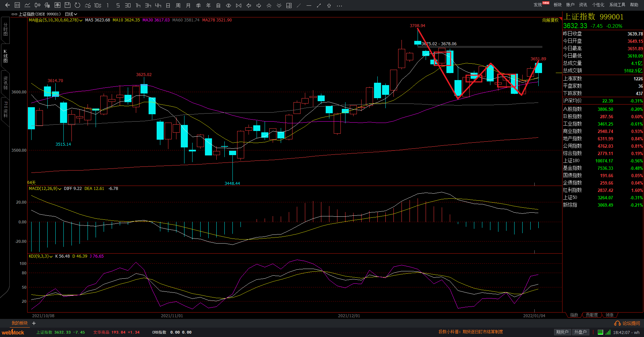Select the daily (日) period
Viewport: 644px width, 337px height.
168,5
